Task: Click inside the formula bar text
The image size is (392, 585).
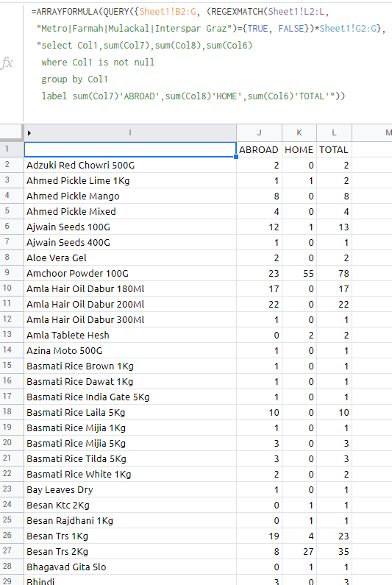Action: tap(207, 54)
